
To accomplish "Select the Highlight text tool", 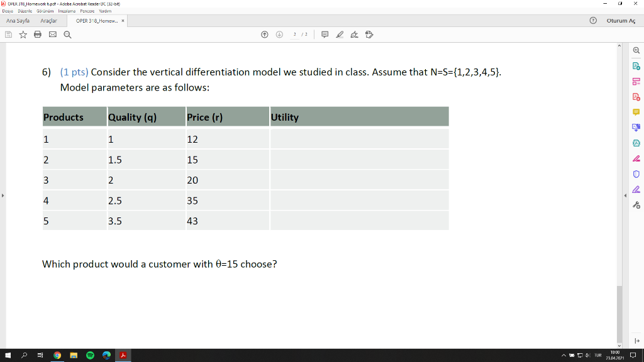I will click(x=340, y=35).
